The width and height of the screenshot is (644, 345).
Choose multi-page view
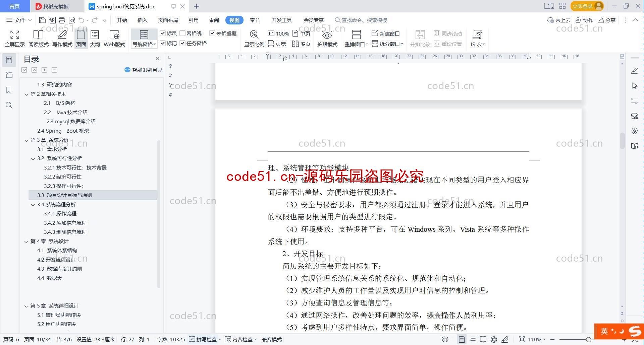coord(301,44)
